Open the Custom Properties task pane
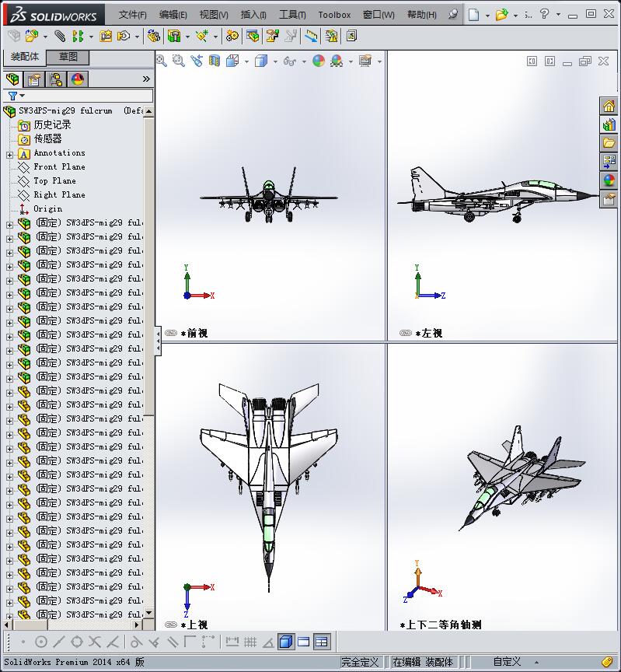621x672 pixels. click(609, 198)
